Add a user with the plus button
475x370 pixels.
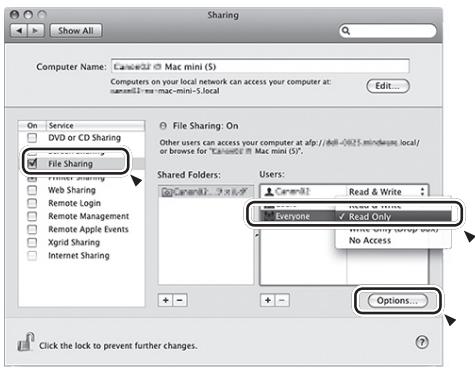click(268, 300)
